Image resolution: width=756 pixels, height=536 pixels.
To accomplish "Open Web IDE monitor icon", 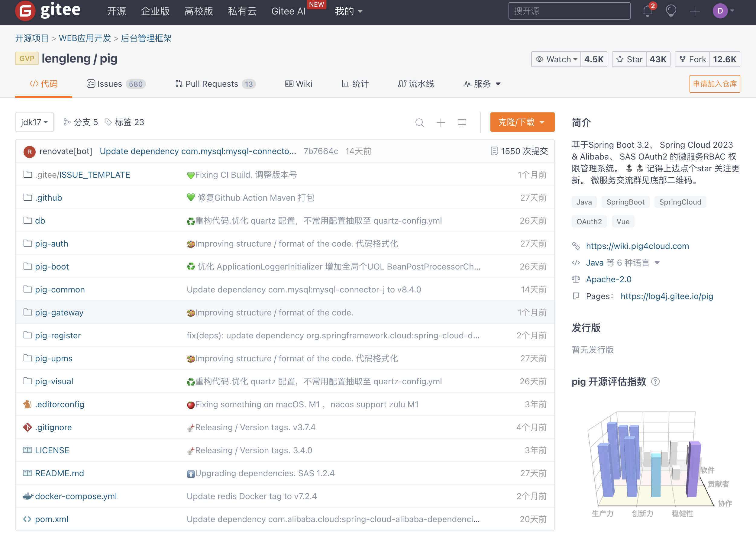I will point(462,122).
